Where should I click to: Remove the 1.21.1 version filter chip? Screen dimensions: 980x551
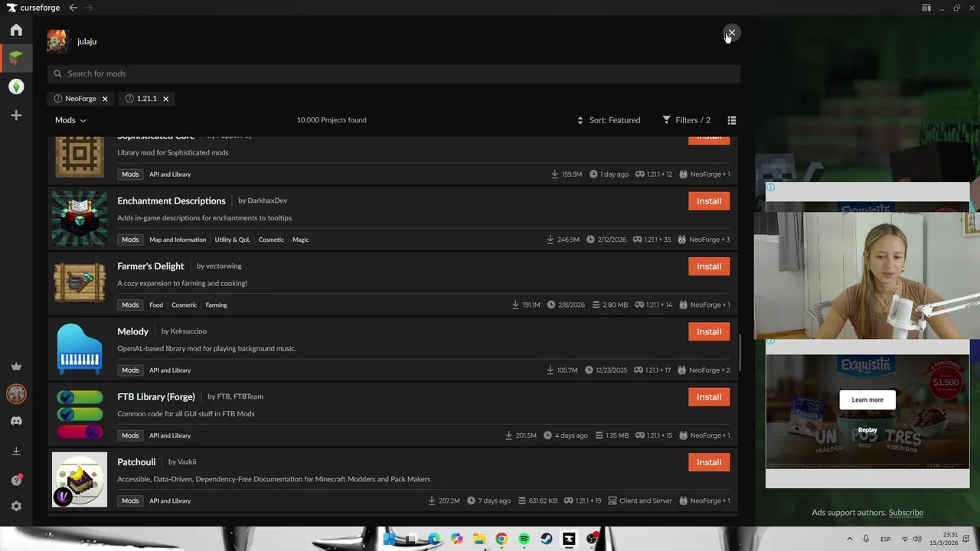165,99
